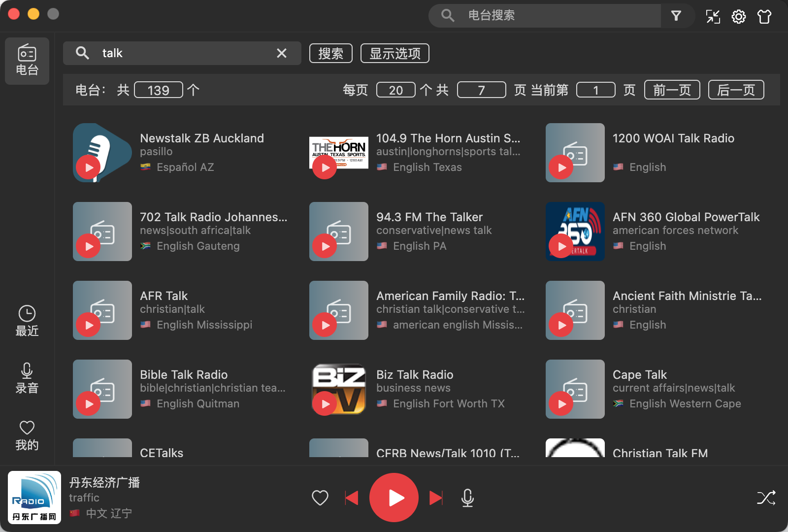Go to previous page with 前一页
The width and height of the screenshot is (788, 532).
click(x=672, y=90)
